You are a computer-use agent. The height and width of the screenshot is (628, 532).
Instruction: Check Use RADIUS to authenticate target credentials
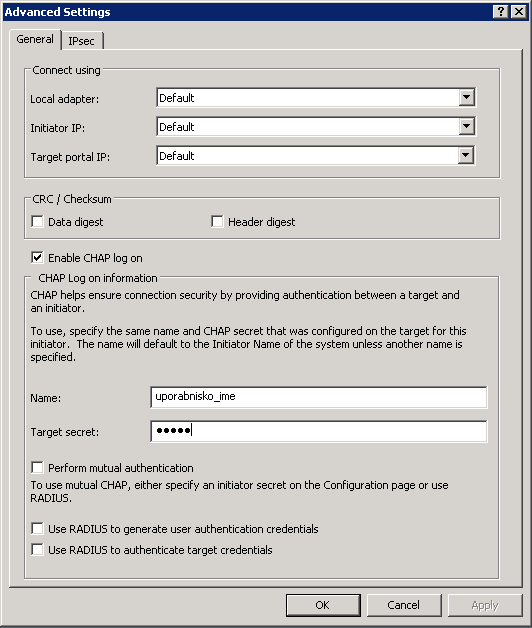coord(37,550)
